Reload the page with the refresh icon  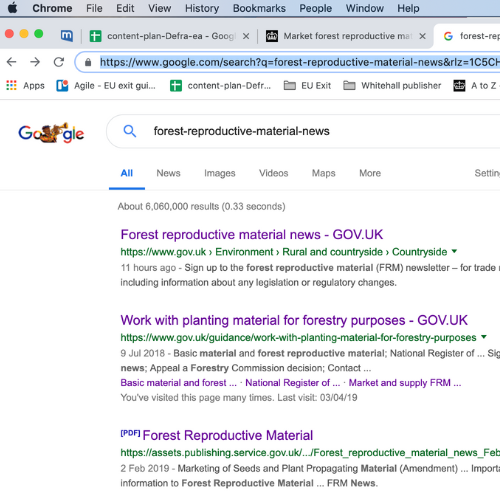[x=59, y=62]
